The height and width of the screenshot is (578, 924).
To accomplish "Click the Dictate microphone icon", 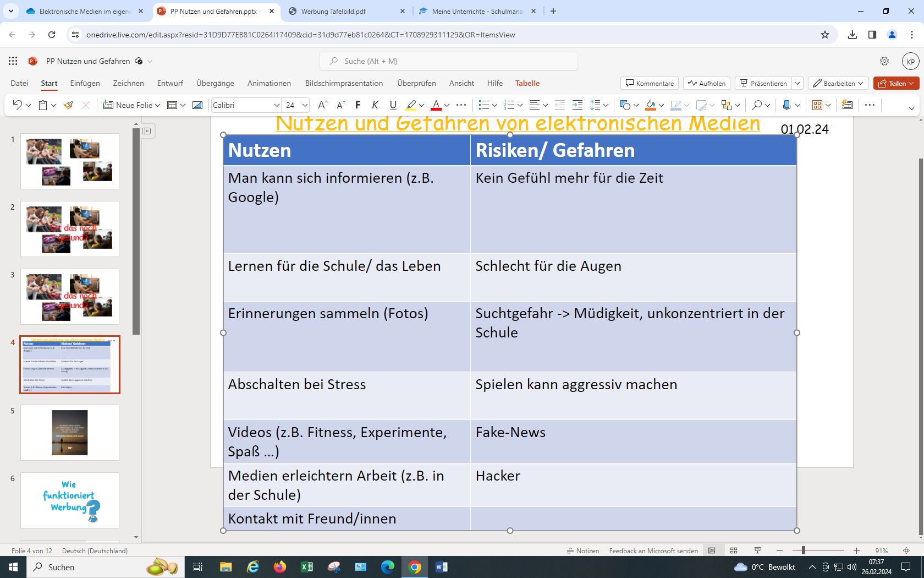I will point(787,105).
